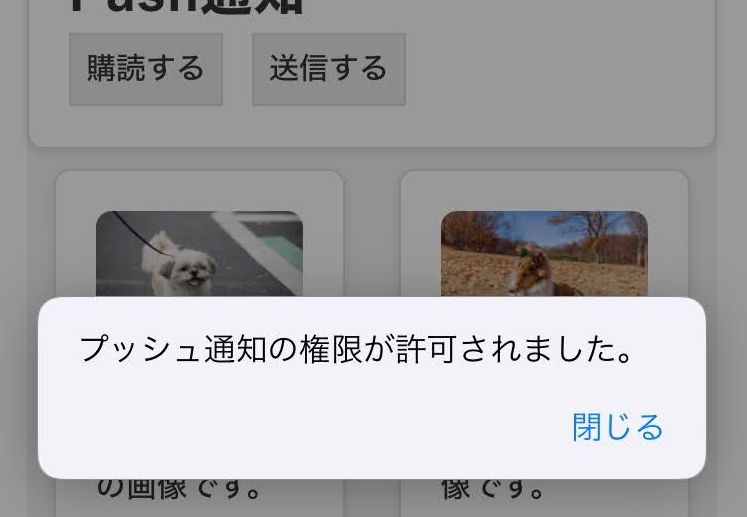Click the Push通知 section heading
This screenshot has height=517, width=747.
(x=186, y=7)
